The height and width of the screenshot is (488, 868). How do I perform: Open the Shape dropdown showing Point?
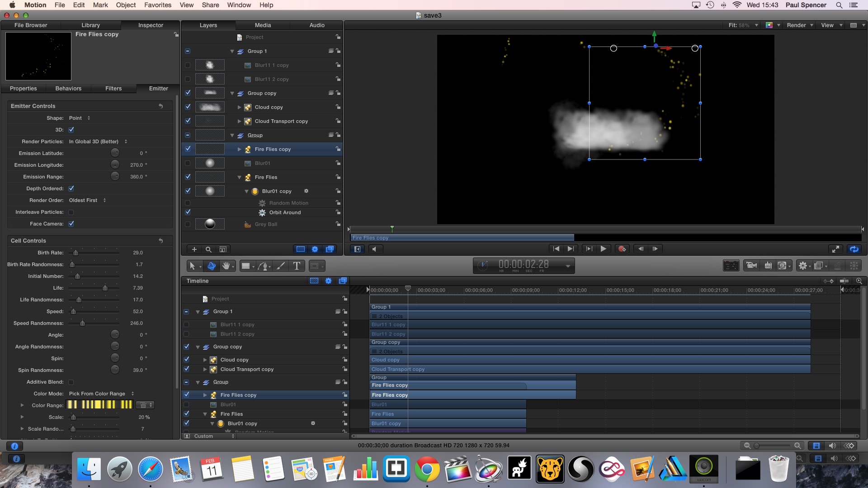point(80,118)
